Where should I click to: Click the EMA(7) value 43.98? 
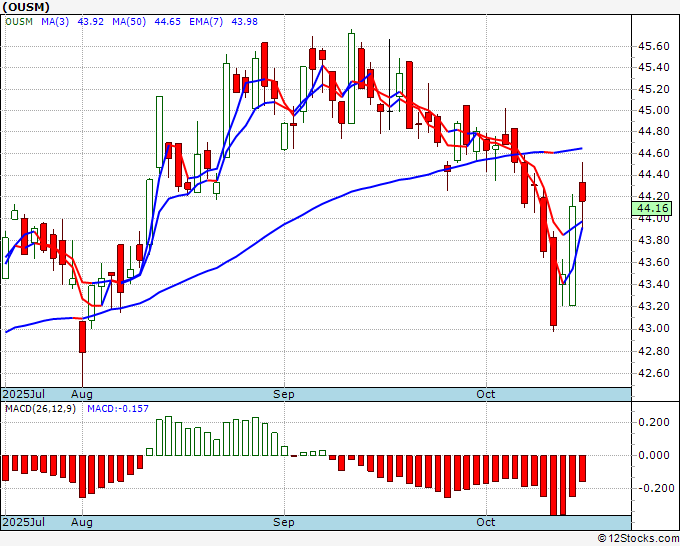point(245,22)
